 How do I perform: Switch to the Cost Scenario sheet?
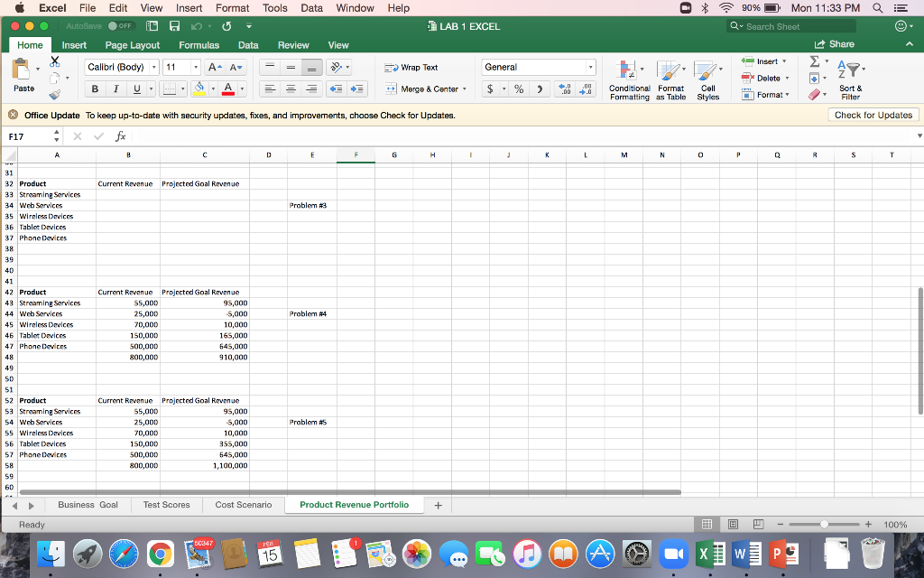click(x=244, y=505)
